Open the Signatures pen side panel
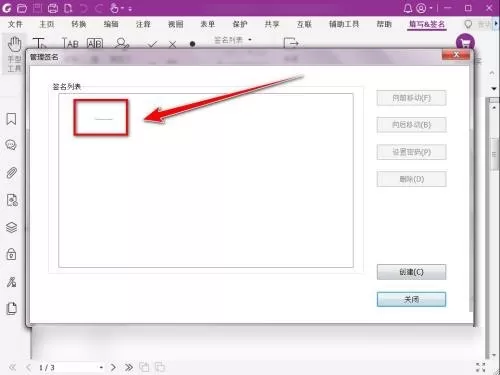Viewport: 500px width, 375px height. pyautogui.click(x=11, y=282)
